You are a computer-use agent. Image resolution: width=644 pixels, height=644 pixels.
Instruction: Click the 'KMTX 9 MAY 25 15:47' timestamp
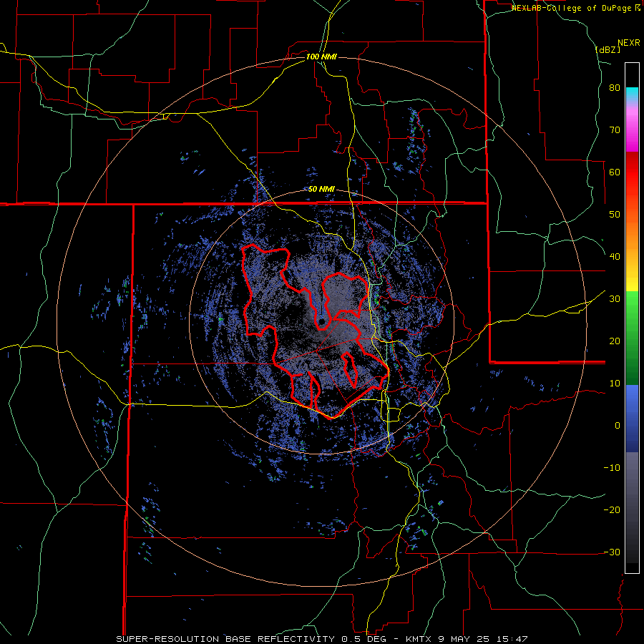pyautogui.click(x=467, y=639)
